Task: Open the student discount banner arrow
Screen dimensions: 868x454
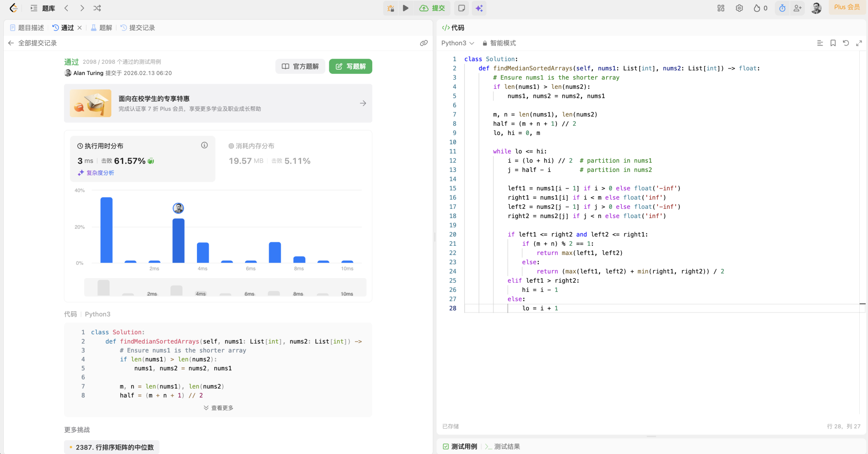Action: (363, 103)
